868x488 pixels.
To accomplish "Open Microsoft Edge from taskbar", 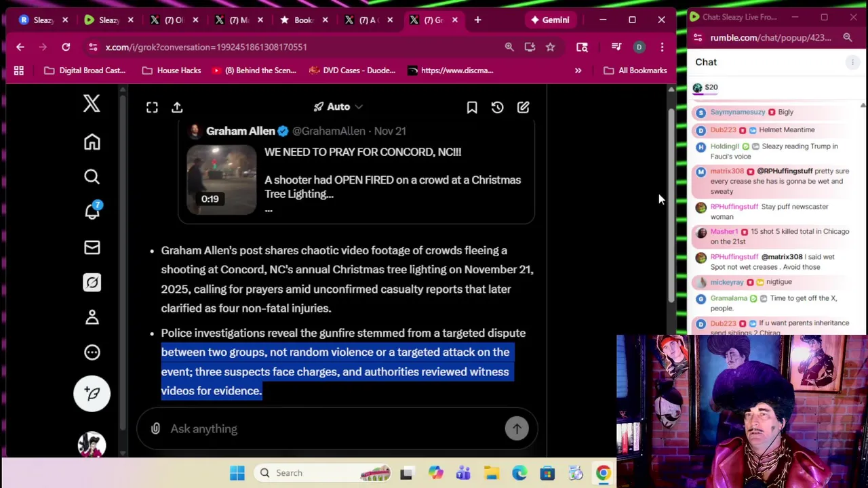I will point(519,473).
